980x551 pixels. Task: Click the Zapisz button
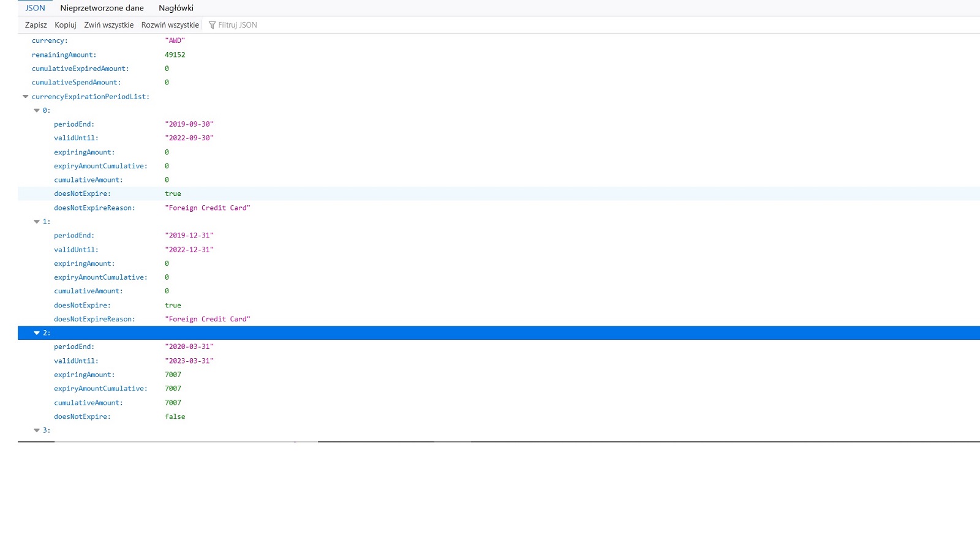coord(36,25)
